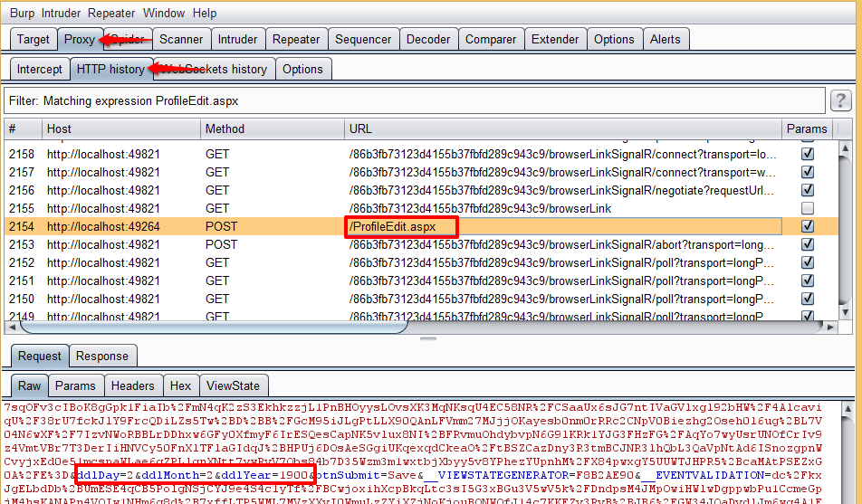Sort by the Method column header
The height and width of the screenshot is (504, 862).
(x=273, y=129)
